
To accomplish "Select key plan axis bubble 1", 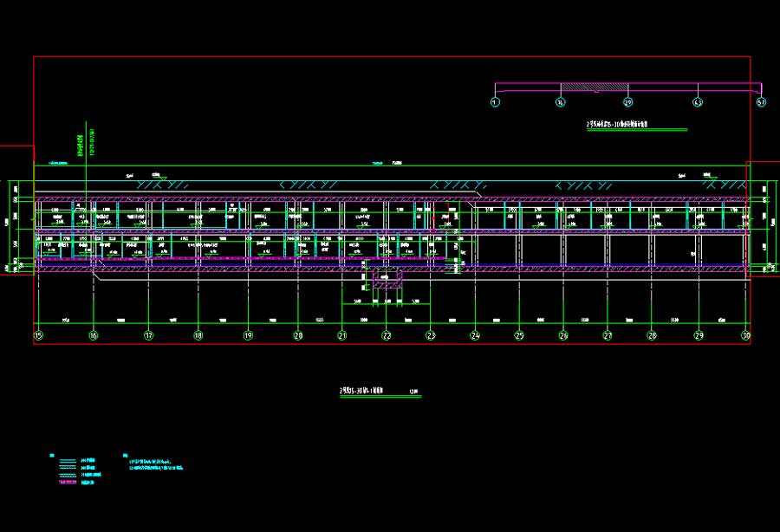I will click(495, 101).
